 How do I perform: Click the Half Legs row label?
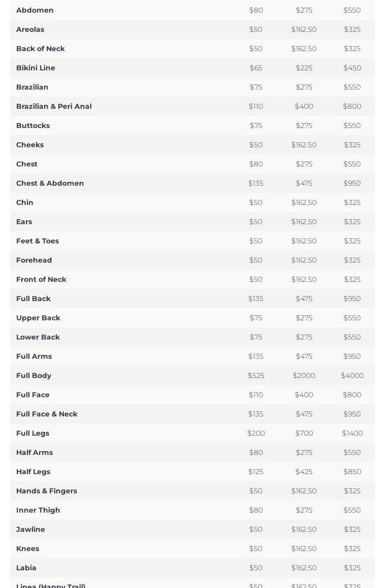click(33, 472)
